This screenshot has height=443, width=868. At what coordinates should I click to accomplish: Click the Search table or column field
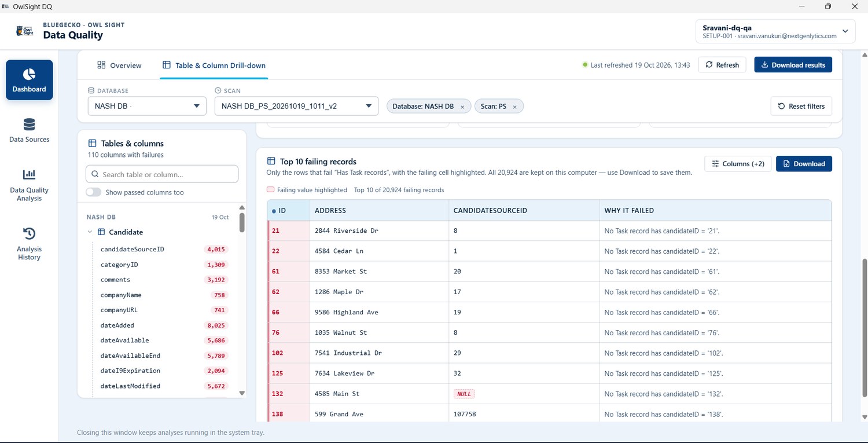162,174
